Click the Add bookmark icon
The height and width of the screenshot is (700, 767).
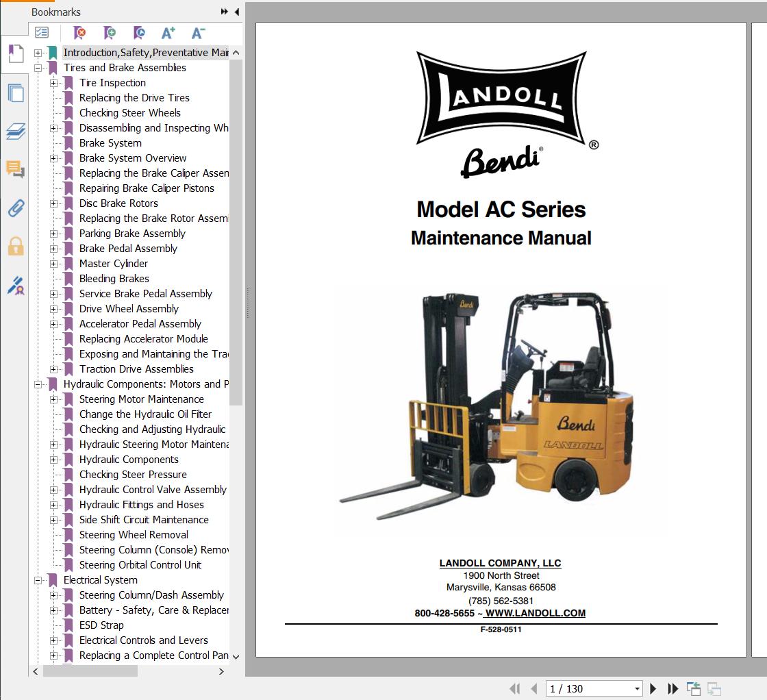[110, 32]
